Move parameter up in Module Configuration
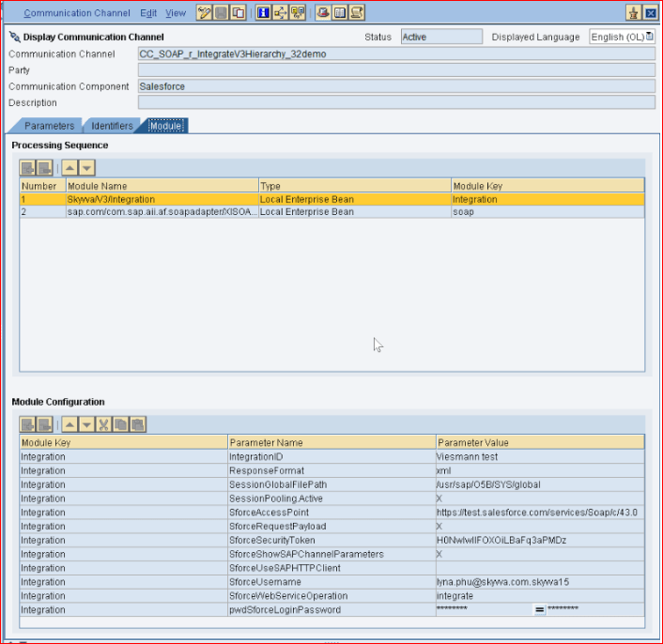The height and width of the screenshot is (644, 663). (x=70, y=424)
